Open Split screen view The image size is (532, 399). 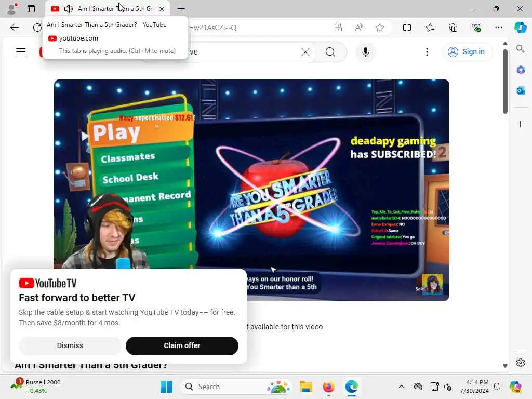407,28
